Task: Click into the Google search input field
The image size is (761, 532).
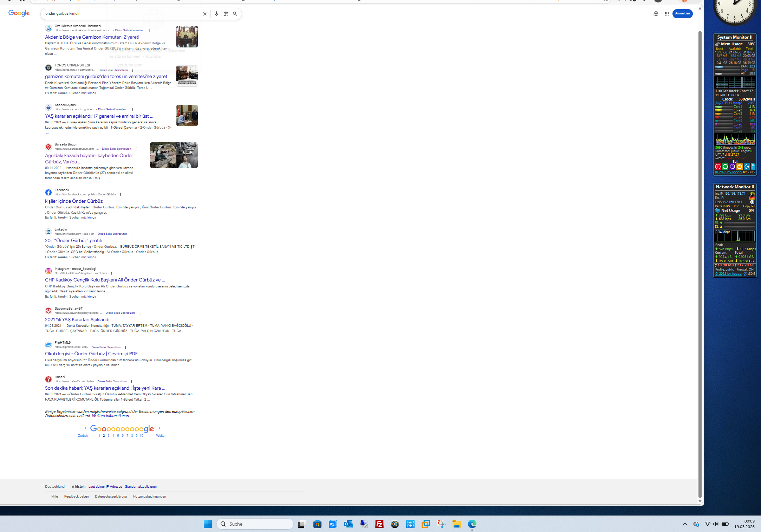Action: (x=121, y=14)
